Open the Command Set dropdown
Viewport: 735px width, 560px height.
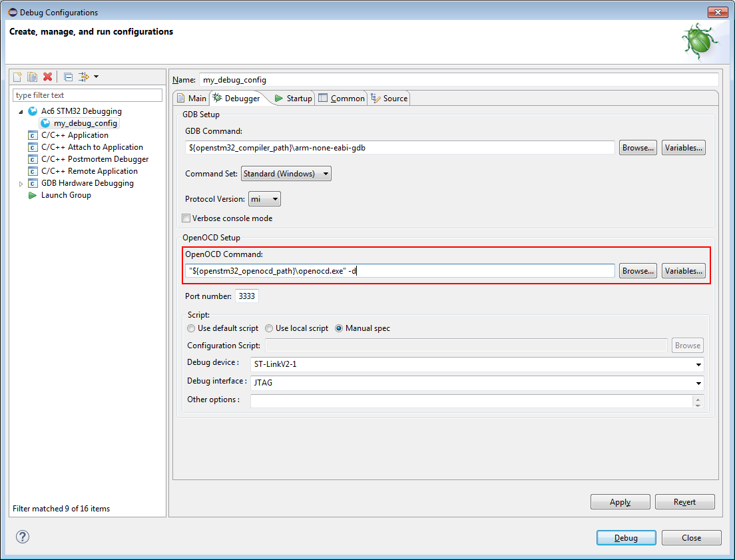click(286, 174)
